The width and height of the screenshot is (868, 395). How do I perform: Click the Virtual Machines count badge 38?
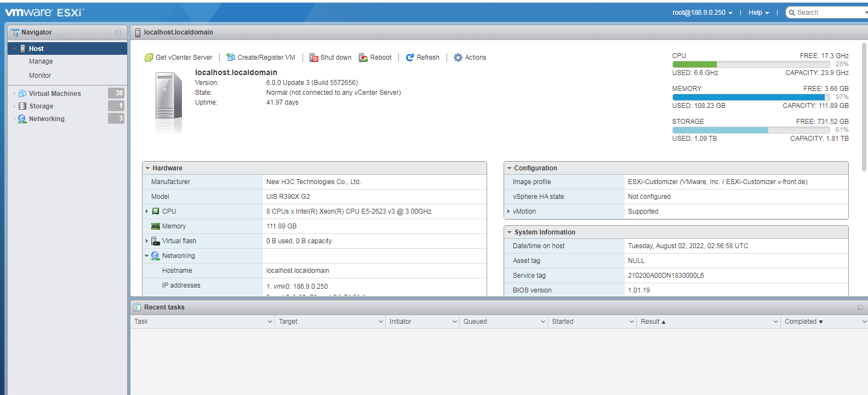[116, 93]
